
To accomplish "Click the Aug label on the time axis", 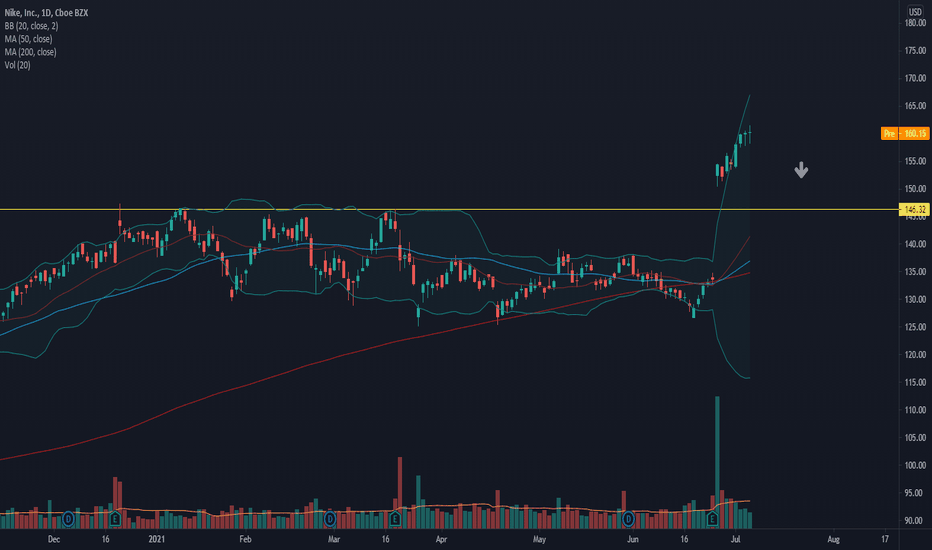I will click(x=833, y=539).
